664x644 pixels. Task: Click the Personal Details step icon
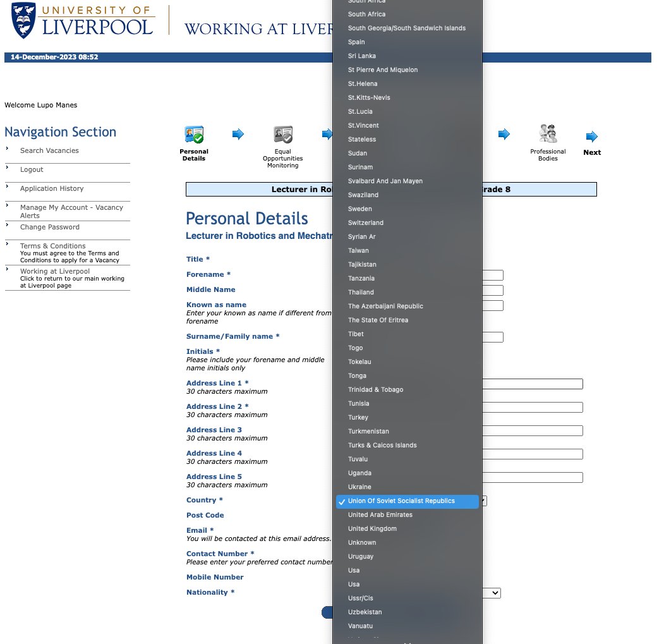pos(194,135)
